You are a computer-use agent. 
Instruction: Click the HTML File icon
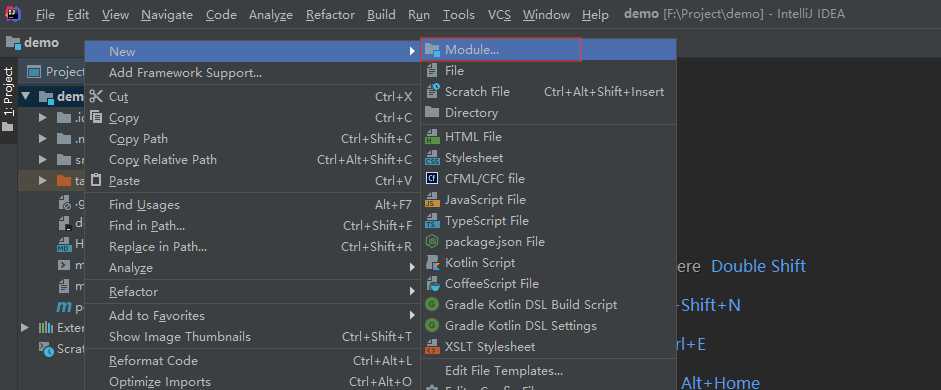pos(432,137)
